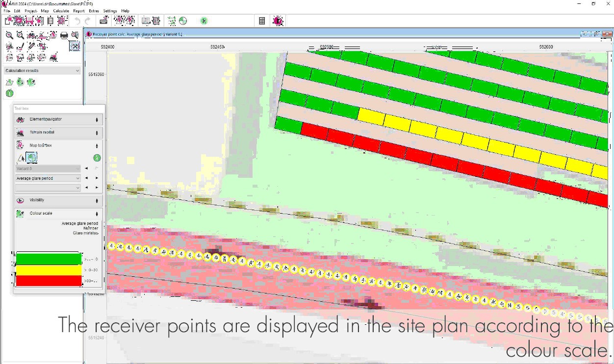The width and height of the screenshot is (614, 364).
Task: Open the Report menu
Action: (x=78, y=11)
